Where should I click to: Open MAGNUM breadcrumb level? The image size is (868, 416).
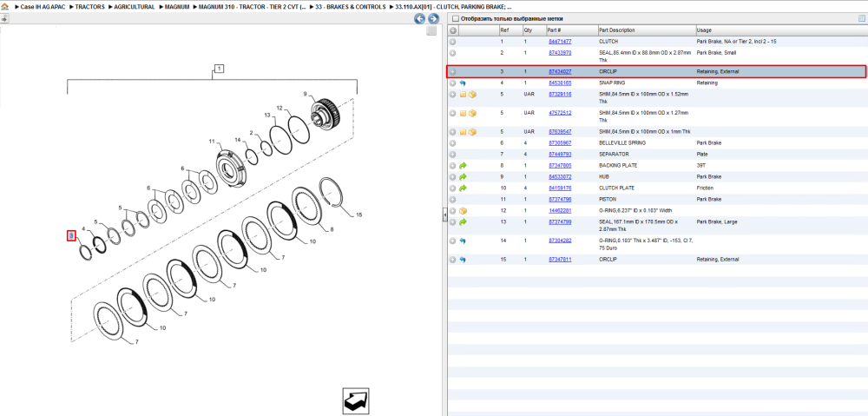tap(175, 7)
